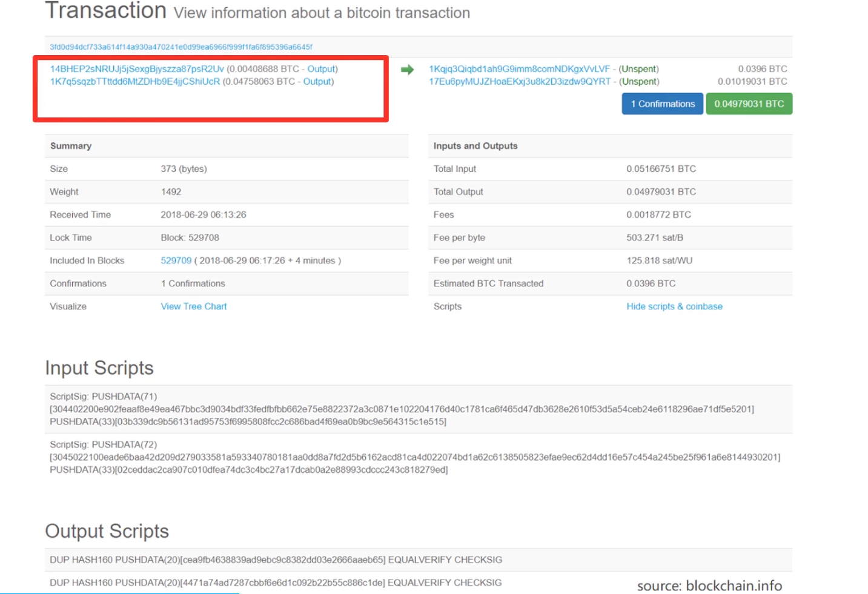868x594 pixels.
Task: Open the View Tree Chart link
Action: click(194, 306)
